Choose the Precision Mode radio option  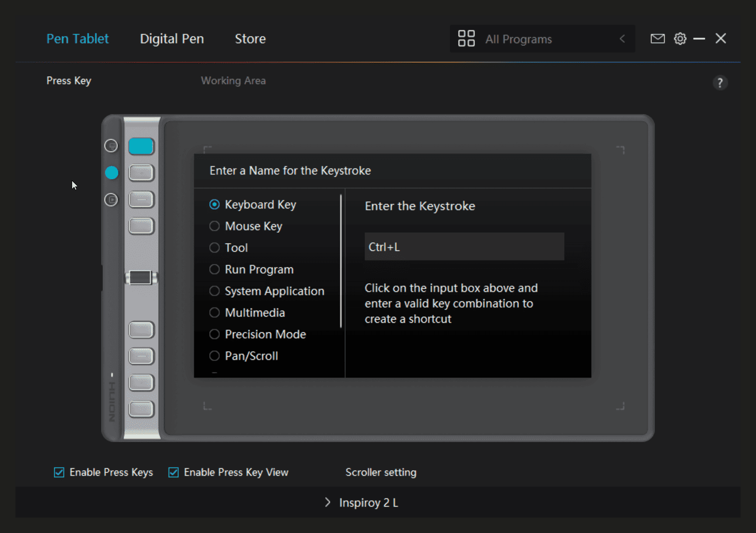(x=214, y=334)
